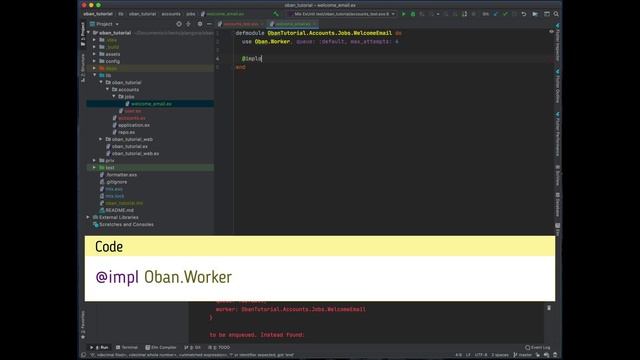Click the eye inspection icon in editor corner
The height and width of the screenshot is (360, 640).
(x=551, y=32)
